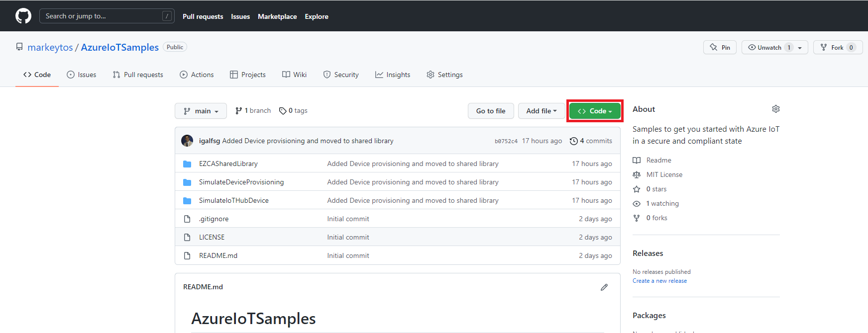
Task: Open SimulateIoTHubDevice folder name
Action: [234, 201]
